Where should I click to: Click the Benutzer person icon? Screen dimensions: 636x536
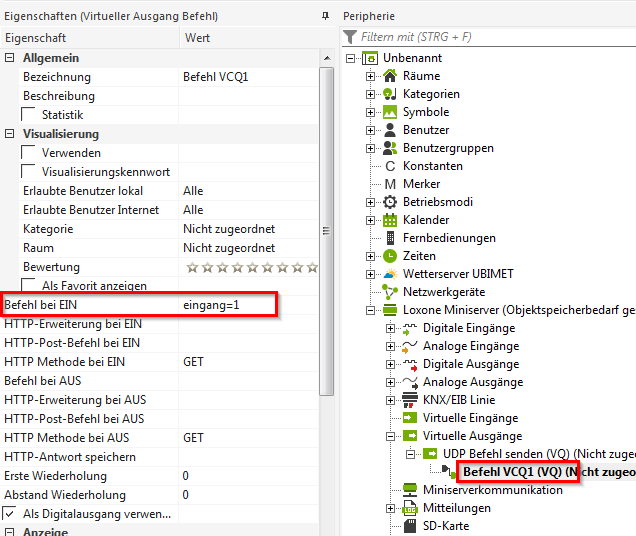390,130
